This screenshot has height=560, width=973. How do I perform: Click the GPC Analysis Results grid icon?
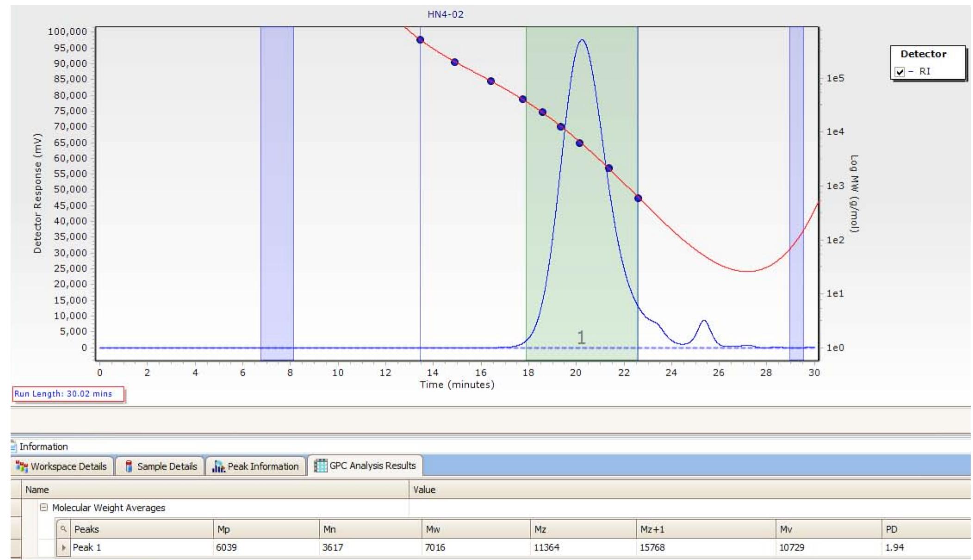click(x=320, y=466)
